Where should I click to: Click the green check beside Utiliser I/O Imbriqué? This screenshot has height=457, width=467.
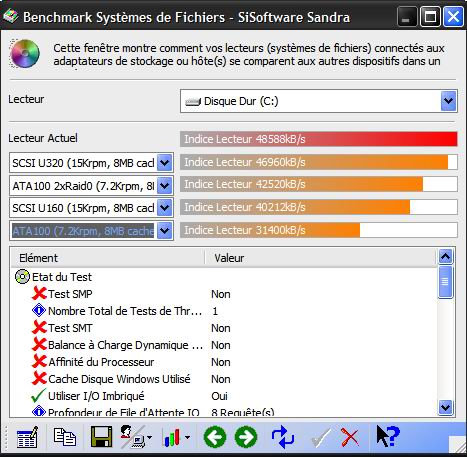pos(38,396)
